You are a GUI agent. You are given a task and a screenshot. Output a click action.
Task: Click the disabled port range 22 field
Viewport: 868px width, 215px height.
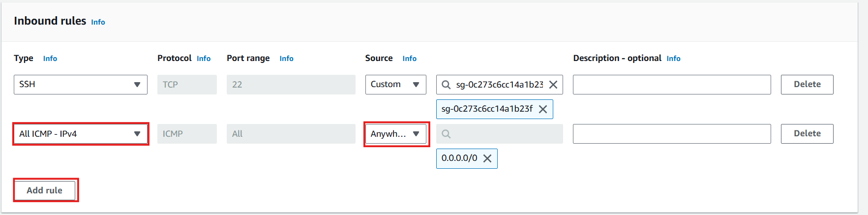[x=291, y=85]
